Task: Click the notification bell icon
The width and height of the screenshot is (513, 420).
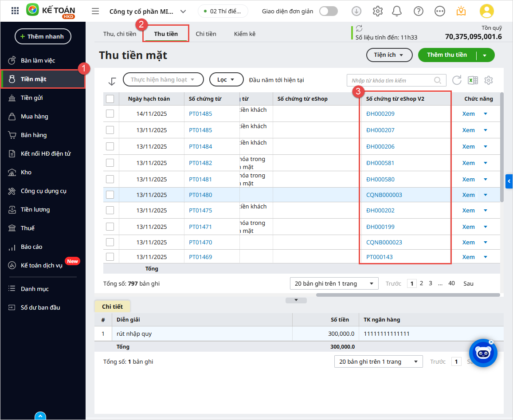Action: point(397,11)
